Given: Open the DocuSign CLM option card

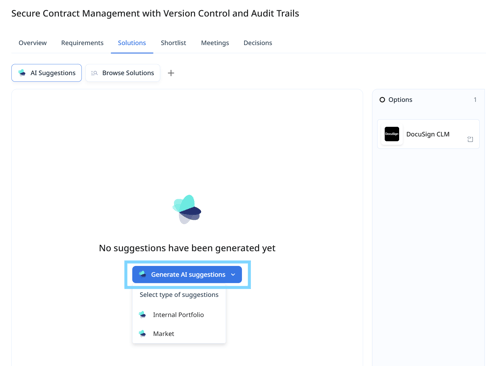Looking at the screenshot, I should click(x=428, y=134).
